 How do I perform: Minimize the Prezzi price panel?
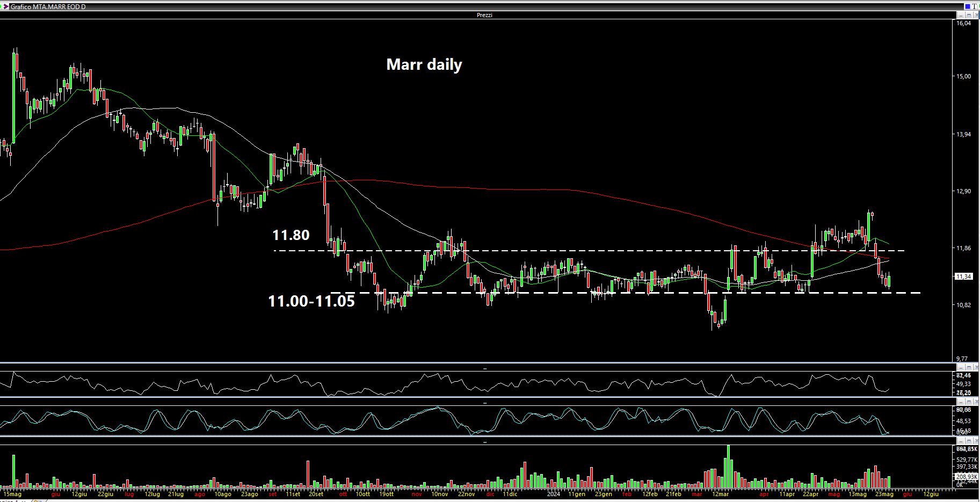961,15
